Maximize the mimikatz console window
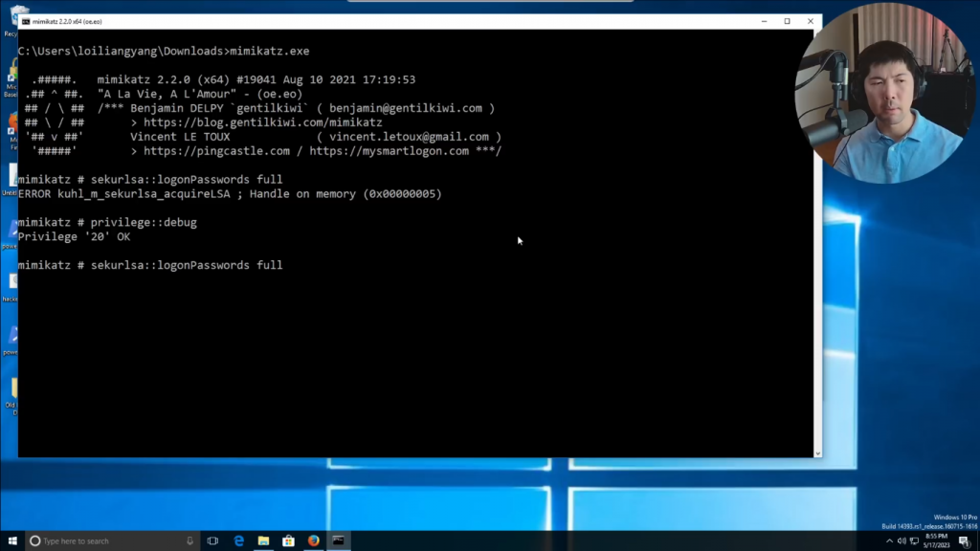Image resolution: width=980 pixels, height=551 pixels. tap(787, 21)
